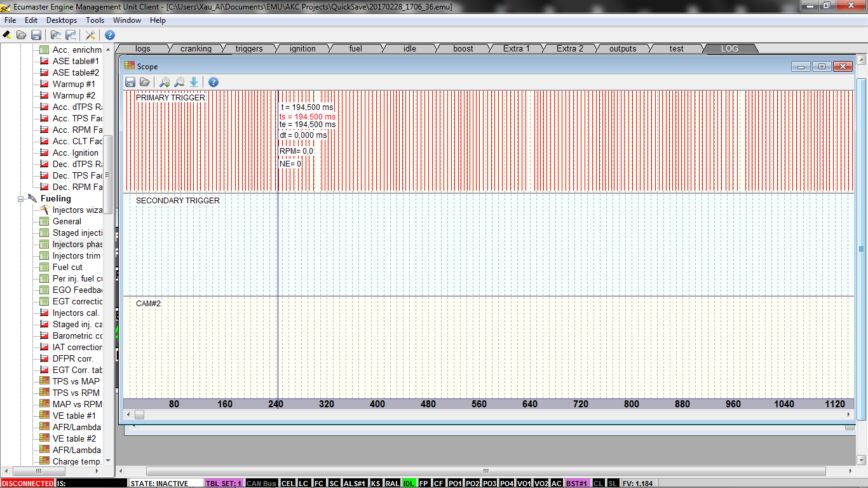Click the main toolbar save project icon
868x488 pixels.
point(36,35)
